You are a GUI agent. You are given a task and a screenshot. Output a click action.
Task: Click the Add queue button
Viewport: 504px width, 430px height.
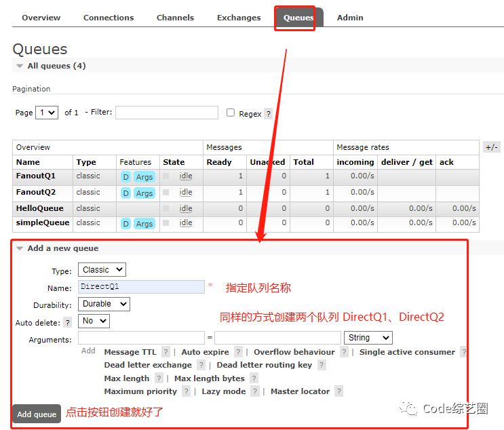tap(37, 414)
